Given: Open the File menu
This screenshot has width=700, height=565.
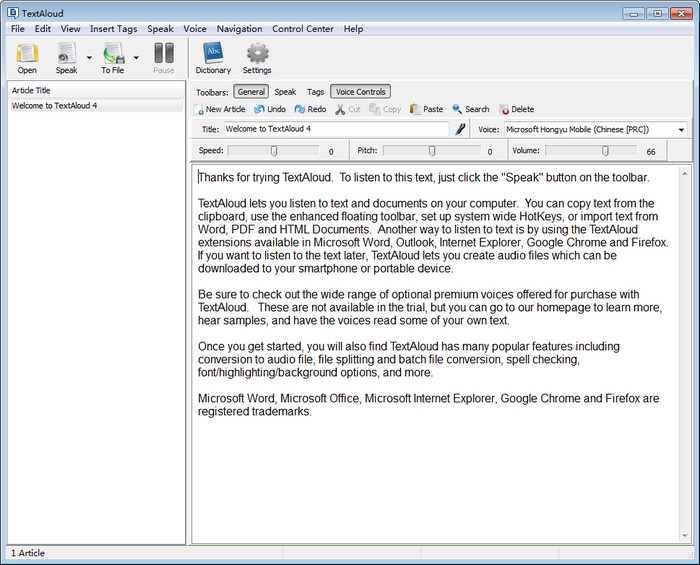Looking at the screenshot, I should [18, 29].
